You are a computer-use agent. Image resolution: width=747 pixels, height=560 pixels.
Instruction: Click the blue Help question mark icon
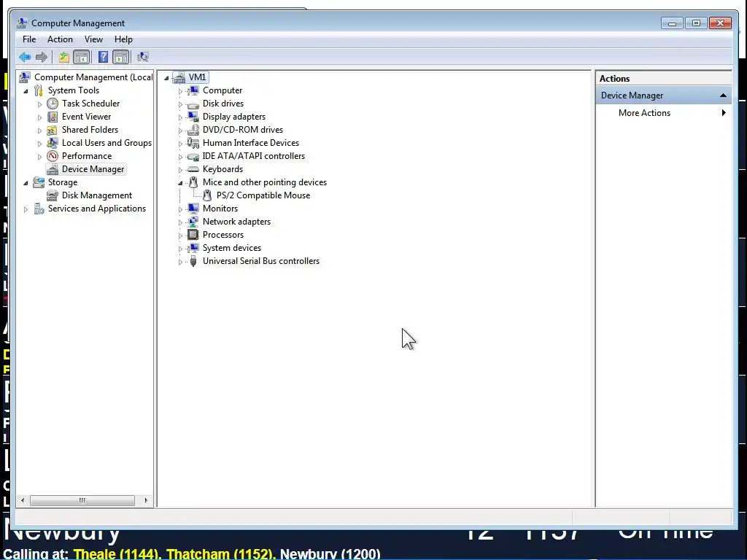click(103, 58)
